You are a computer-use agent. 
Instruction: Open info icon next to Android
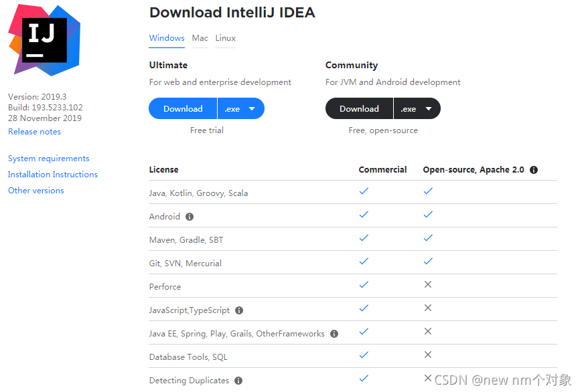190,217
